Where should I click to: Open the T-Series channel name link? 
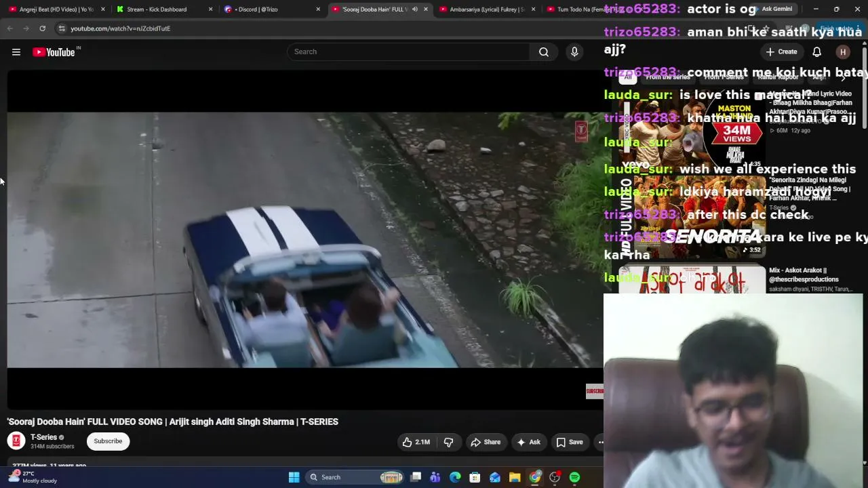[43, 437]
